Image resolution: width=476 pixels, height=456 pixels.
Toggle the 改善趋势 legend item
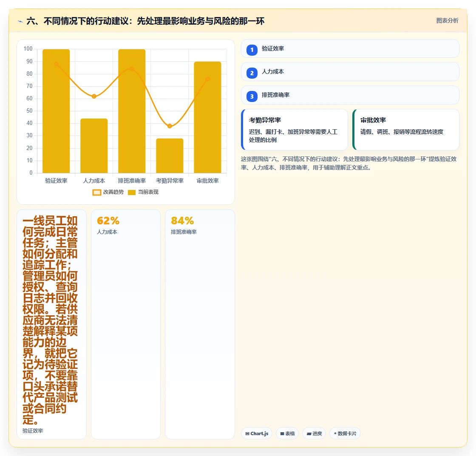108,192
